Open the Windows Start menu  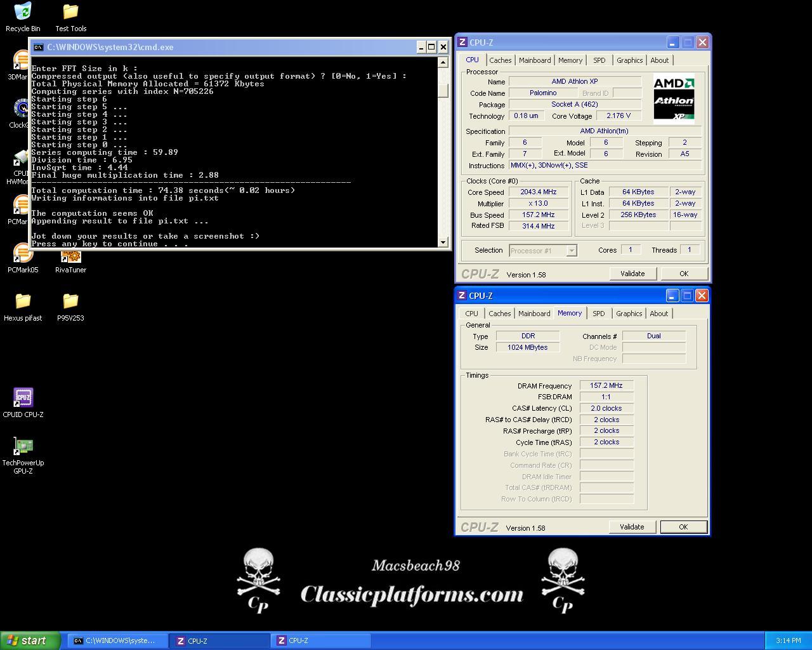(x=30, y=640)
